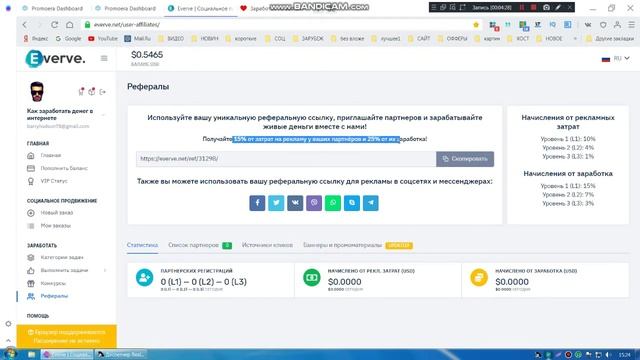Viewport: 640px width, 360px height.
Task: Share referral link via Telegram
Action: click(371, 203)
